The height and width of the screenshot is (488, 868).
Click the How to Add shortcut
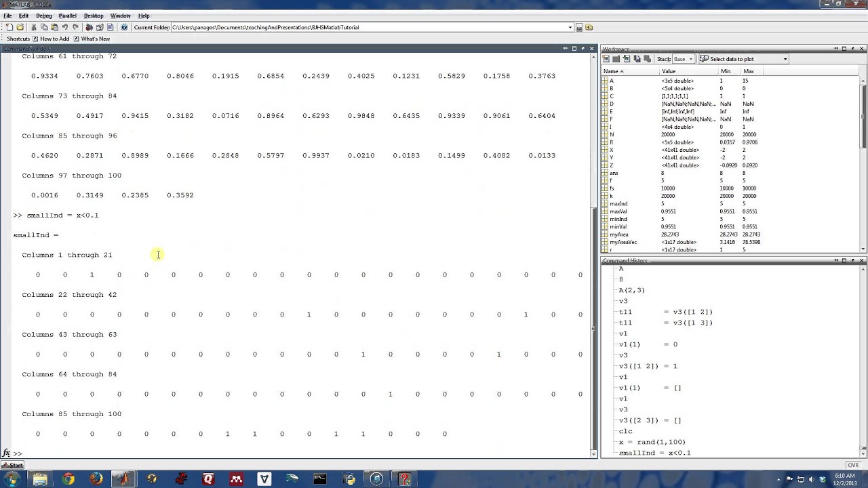click(x=51, y=39)
